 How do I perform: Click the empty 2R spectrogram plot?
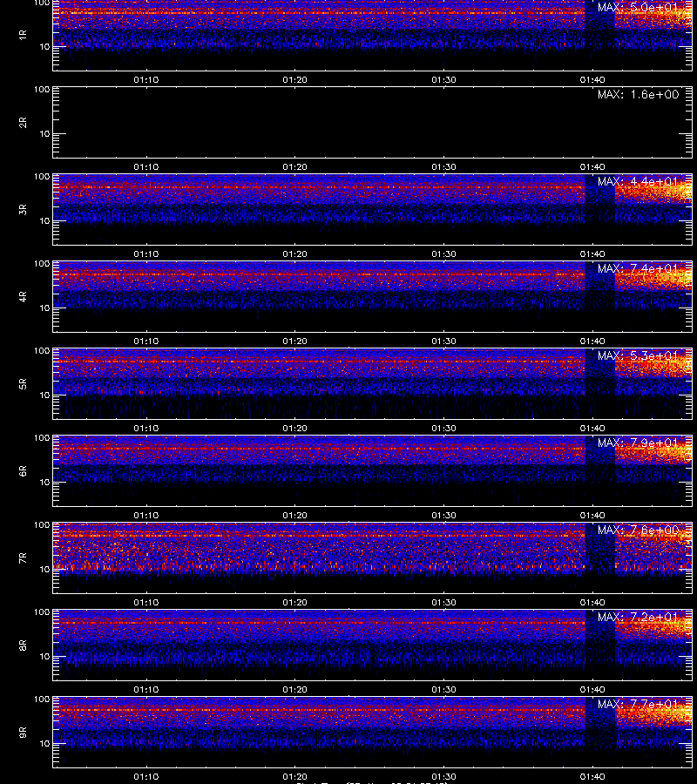pos(373,123)
